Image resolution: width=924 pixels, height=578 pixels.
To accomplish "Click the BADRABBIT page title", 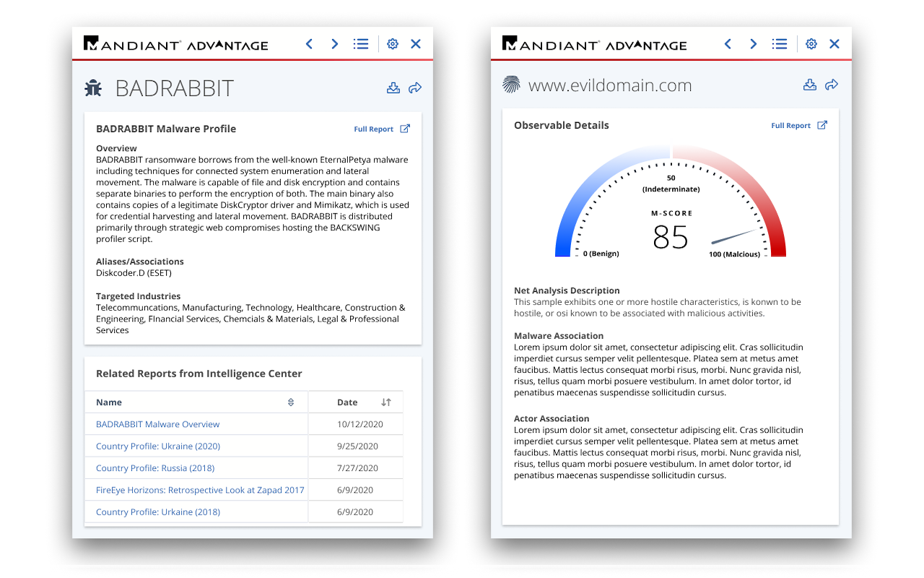I will 175,88.
